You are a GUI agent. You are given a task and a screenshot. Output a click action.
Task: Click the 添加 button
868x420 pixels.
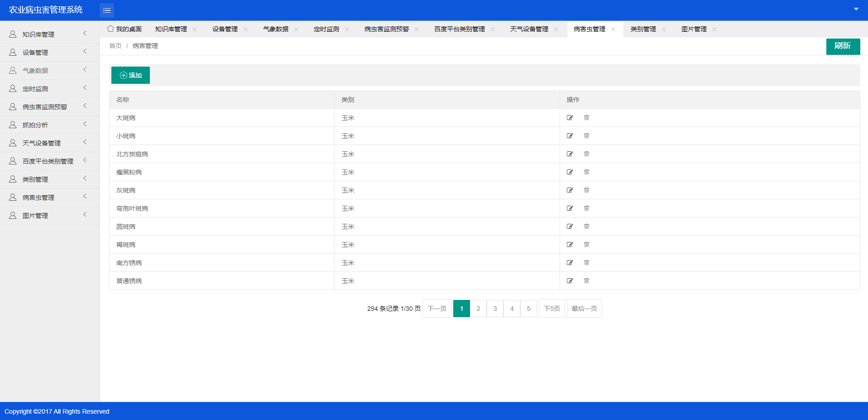130,75
